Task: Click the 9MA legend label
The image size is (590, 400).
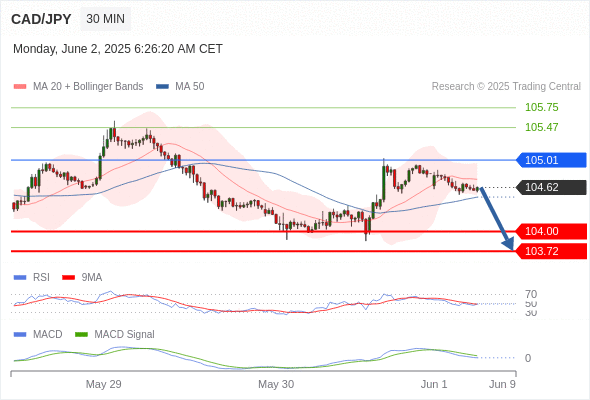Action: click(x=92, y=278)
